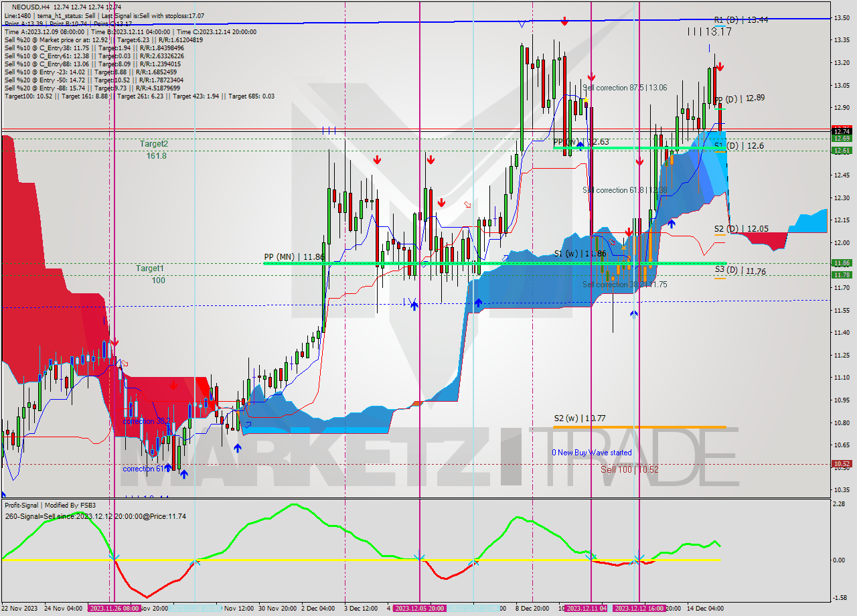Click the 11.10 price axis value

842,378
